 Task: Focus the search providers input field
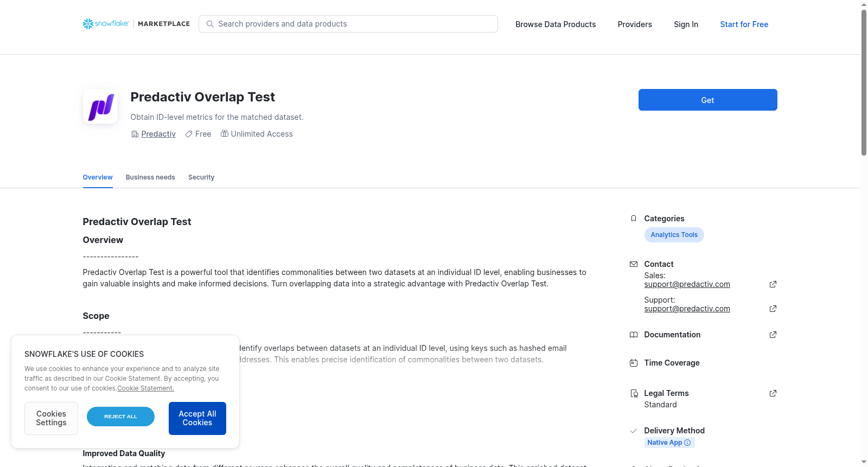coord(348,24)
